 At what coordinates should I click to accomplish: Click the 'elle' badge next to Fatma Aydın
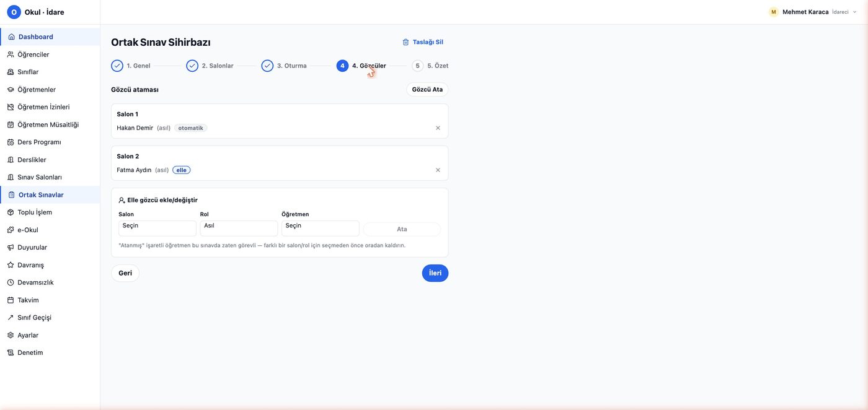[182, 170]
